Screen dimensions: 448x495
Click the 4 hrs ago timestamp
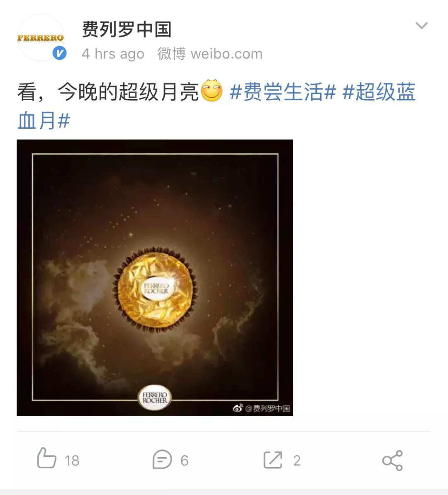113,54
